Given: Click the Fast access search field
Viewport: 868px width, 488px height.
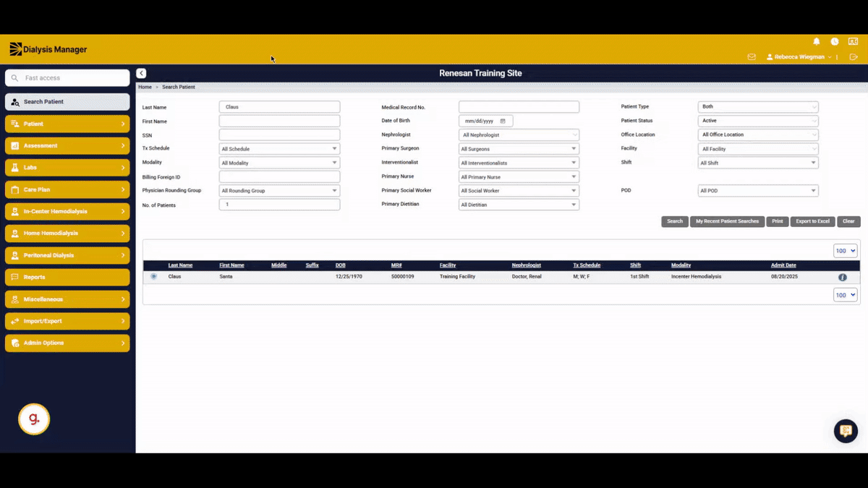Looking at the screenshot, I should (x=67, y=77).
